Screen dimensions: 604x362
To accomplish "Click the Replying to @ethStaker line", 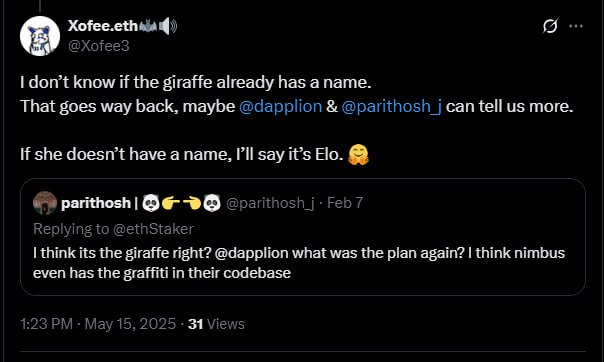I will 113,229.
